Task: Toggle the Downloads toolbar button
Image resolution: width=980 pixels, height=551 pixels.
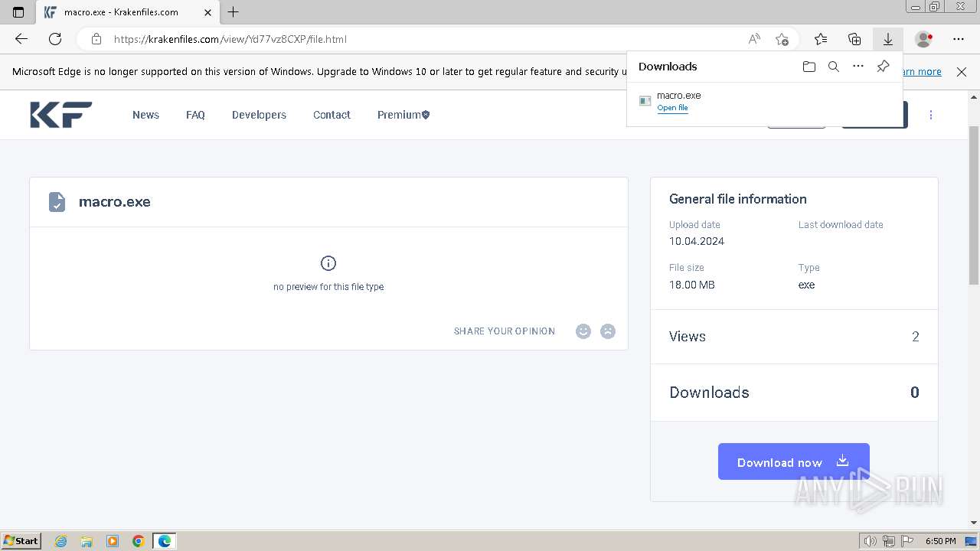Action: (888, 39)
